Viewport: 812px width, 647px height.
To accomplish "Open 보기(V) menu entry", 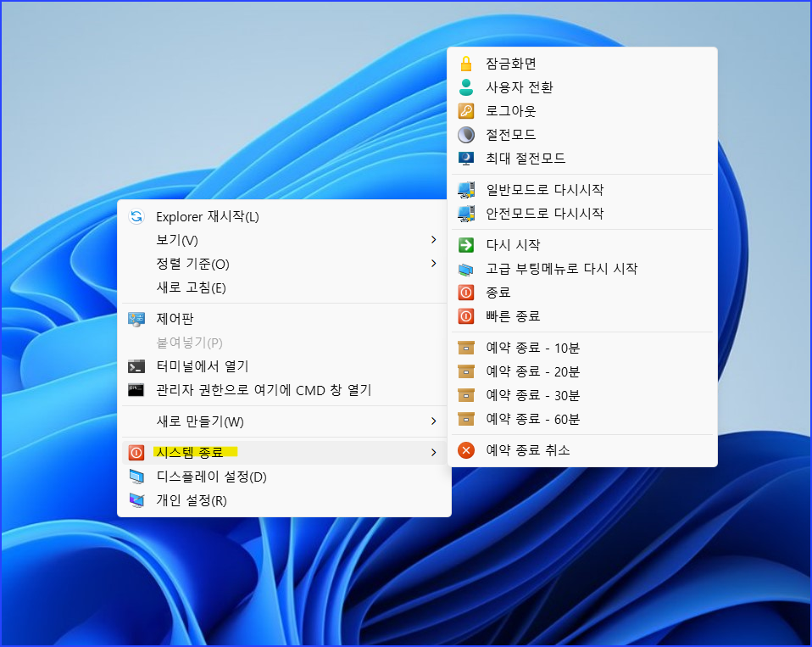I will 284,240.
